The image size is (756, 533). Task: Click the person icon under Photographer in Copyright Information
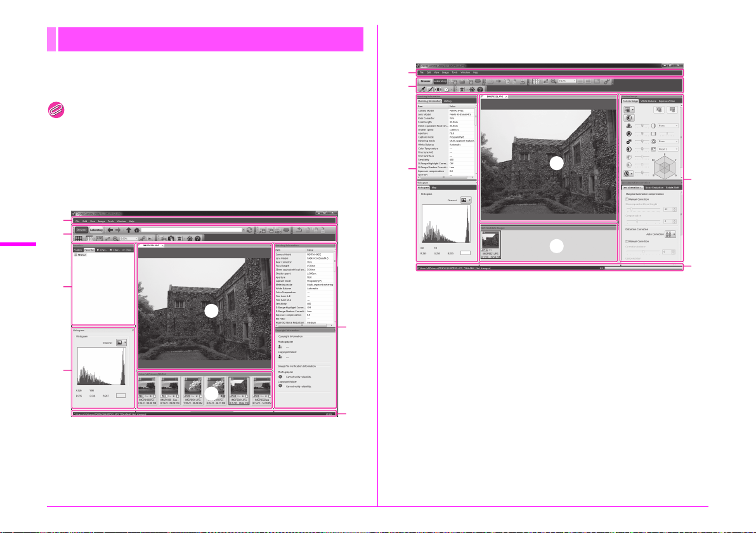280,347
